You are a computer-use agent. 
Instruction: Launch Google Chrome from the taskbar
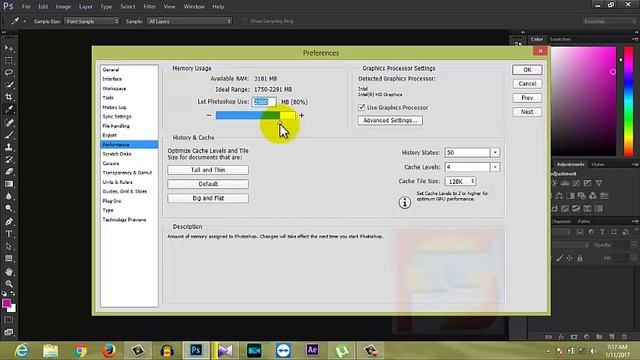pyautogui.click(x=80, y=350)
